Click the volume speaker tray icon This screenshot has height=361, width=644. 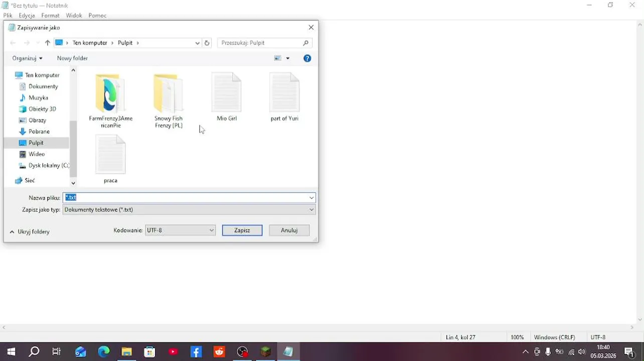(x=582, y=352)
